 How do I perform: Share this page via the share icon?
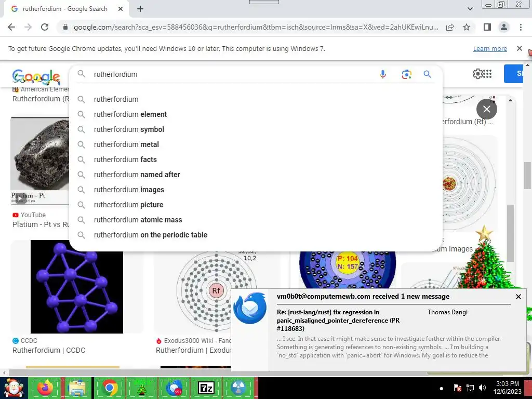(450, 27)
